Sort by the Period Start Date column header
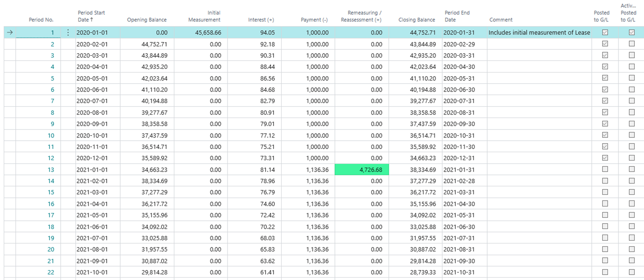644x280 pixels. click(91, 16)
